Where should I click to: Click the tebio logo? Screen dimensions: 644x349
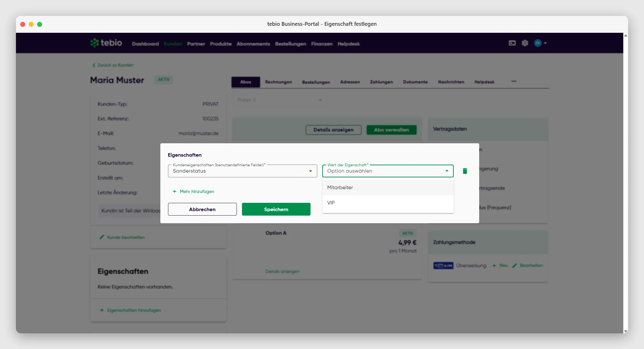[106, 43]
